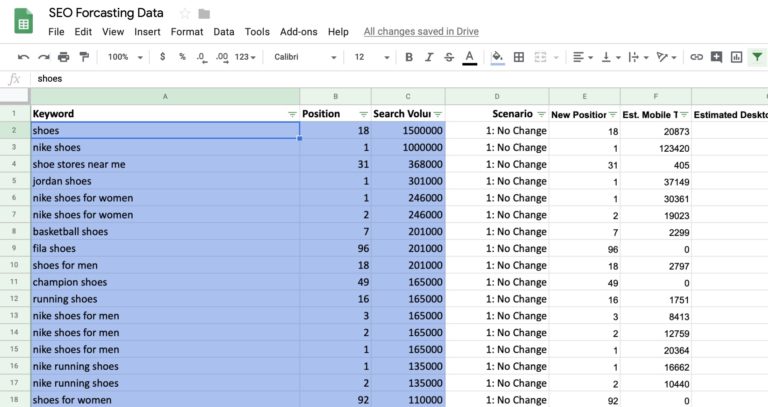Image resolution: width=768 pixels, height=407 pixels.
Task: Open the Scenario column filter button
Action: point(541,114)
